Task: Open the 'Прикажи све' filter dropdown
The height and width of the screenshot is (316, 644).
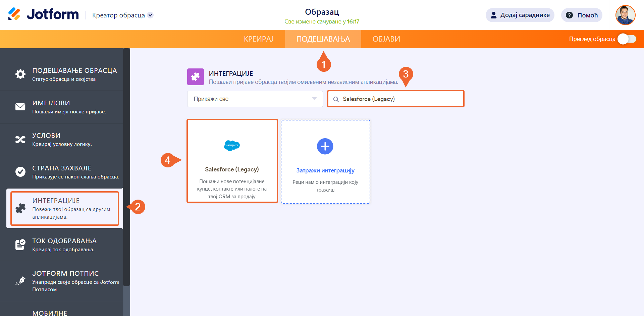Action: [255, 99]
